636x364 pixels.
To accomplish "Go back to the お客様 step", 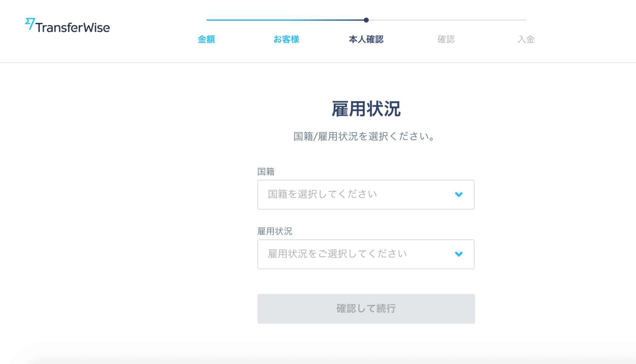I will pos(286,39).
